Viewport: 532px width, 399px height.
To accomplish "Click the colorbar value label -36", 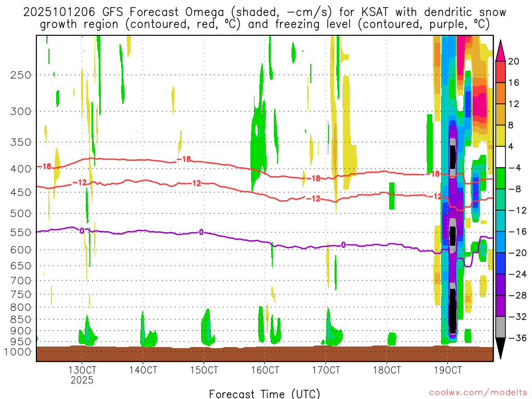I will [x=517, y=338].
